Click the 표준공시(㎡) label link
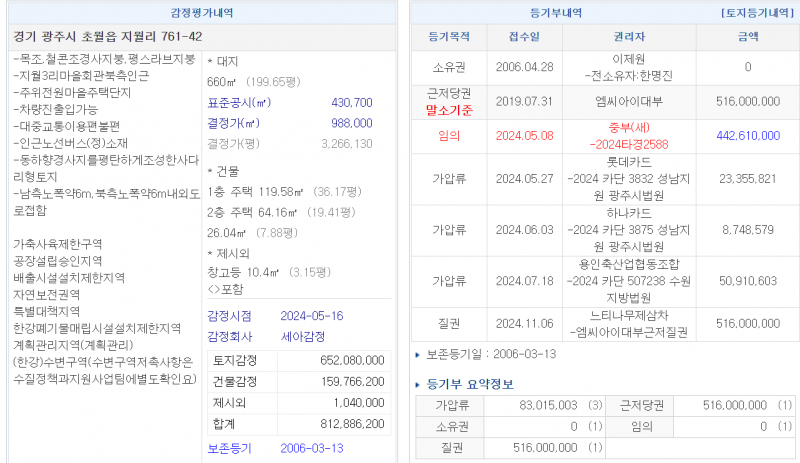 239,103
